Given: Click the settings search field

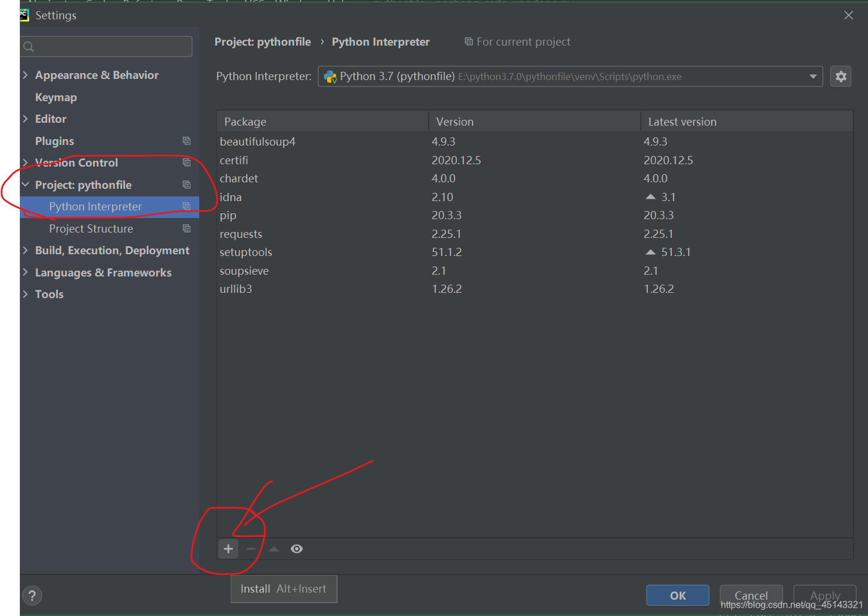Looking at the screenshot, I should tap(106, 47).
